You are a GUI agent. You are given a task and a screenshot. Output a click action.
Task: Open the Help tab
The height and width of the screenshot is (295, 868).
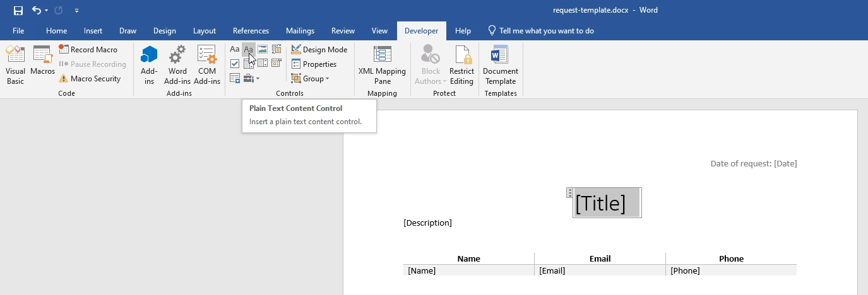click(463, 31)
